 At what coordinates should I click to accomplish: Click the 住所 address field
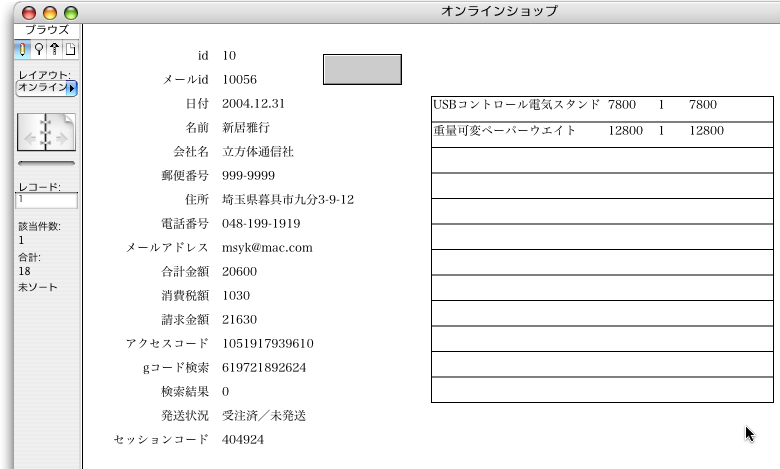[288, 200]
